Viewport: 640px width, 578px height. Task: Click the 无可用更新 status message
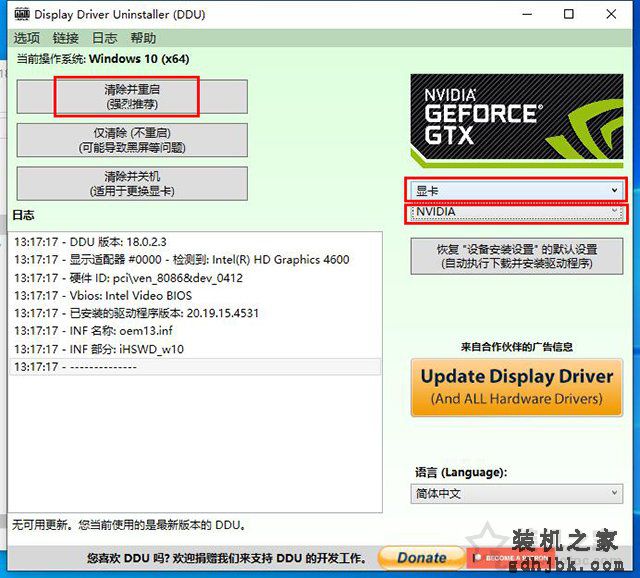pyautogui.click(x=129, y=525)
